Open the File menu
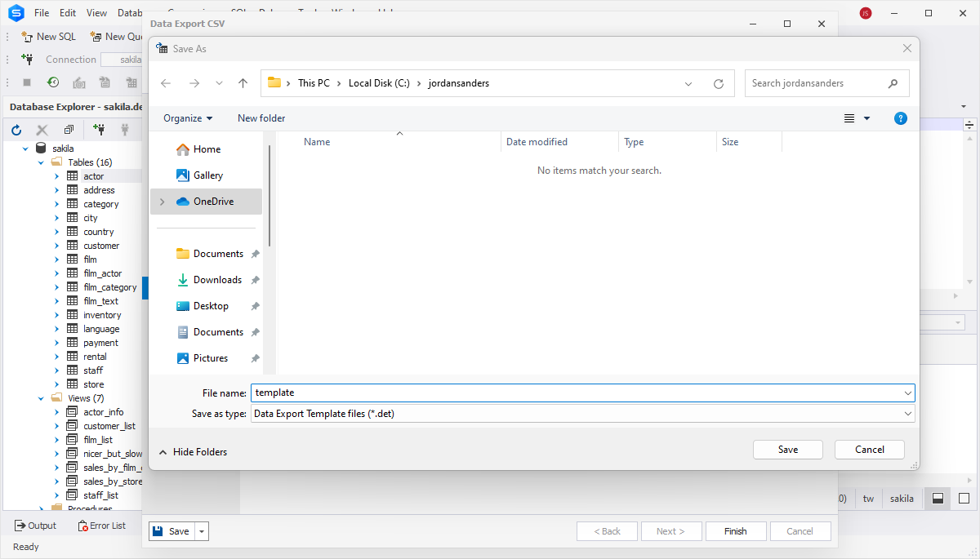This screenshot has height=559, width=980. [x=42, y=13]
